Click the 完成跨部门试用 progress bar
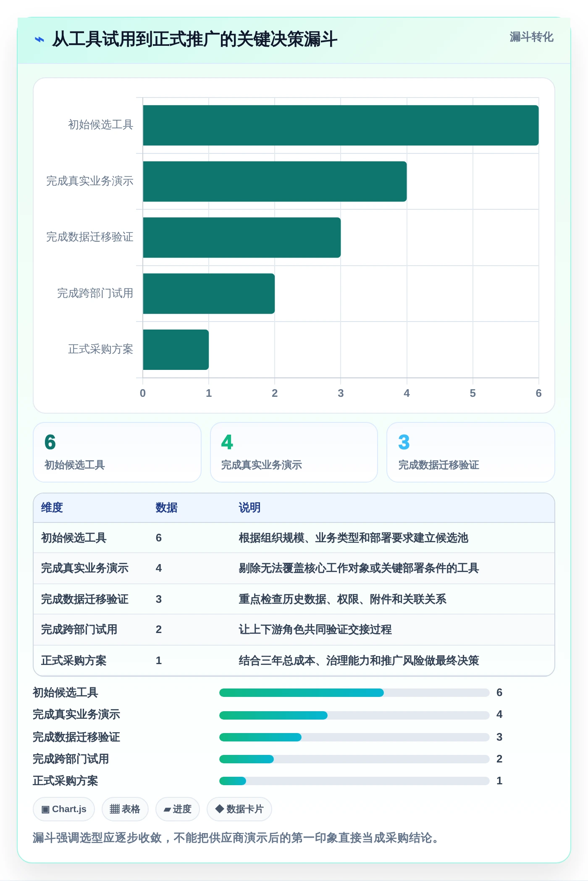588x881 pixels. tap(354, 759)
